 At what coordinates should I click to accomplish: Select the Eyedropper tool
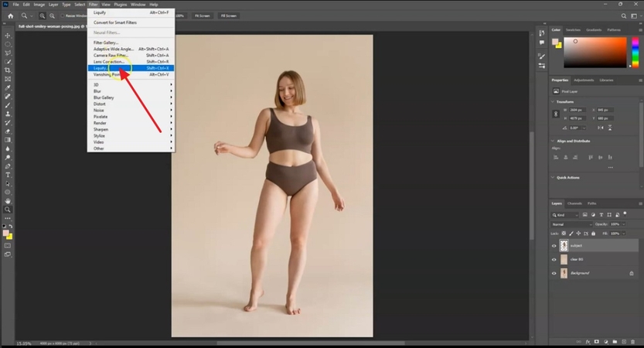8,87
